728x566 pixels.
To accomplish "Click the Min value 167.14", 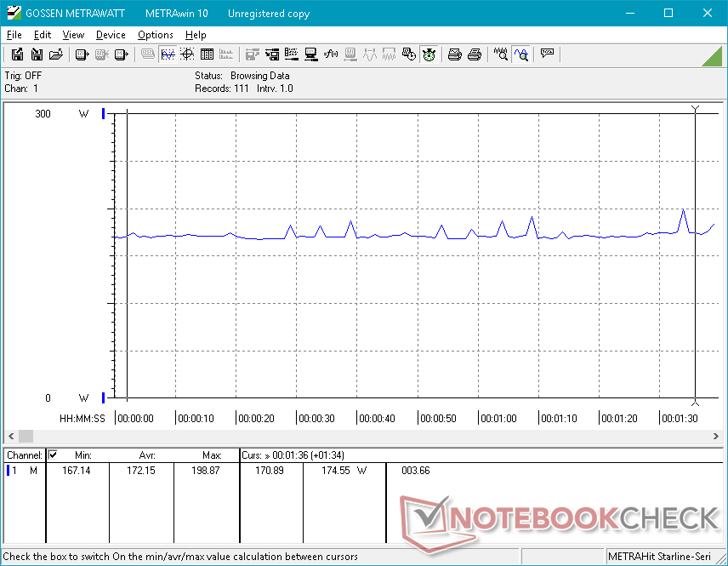I will tap(77, 471).
